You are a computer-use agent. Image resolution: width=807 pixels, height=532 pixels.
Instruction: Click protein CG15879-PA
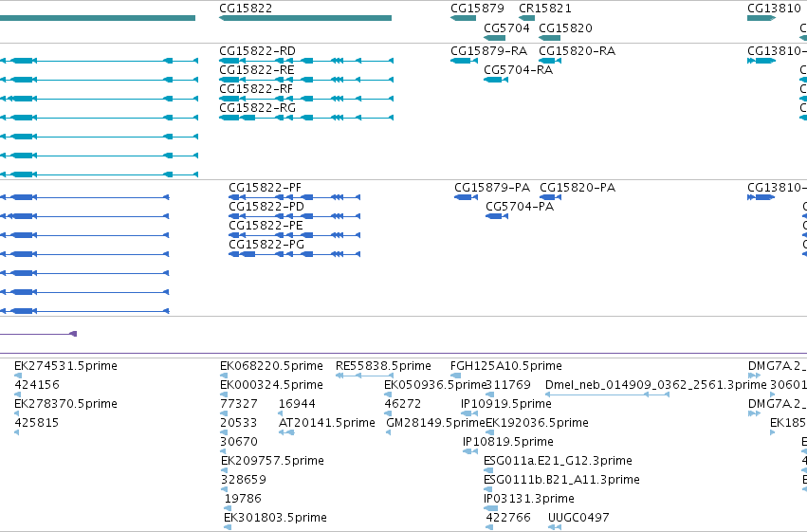(466, 197)
